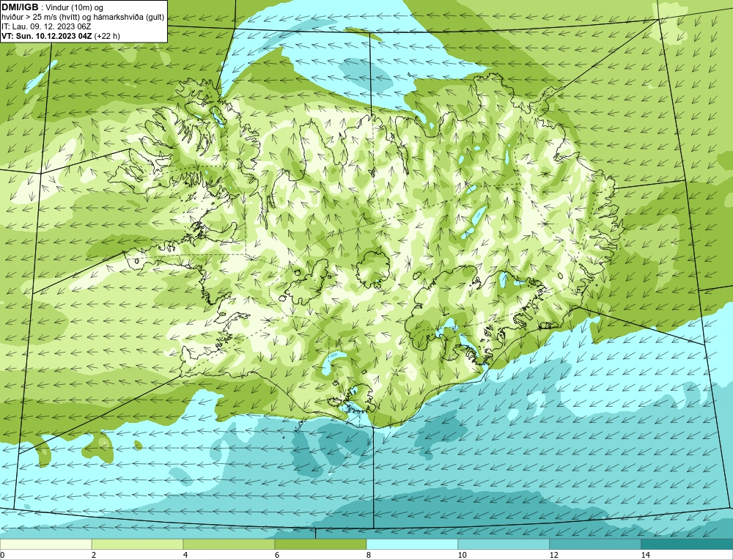This screenshot has height=560, width=733.
Task: Select the darkest teal legend swatch above 14
Action: point(688,544)
